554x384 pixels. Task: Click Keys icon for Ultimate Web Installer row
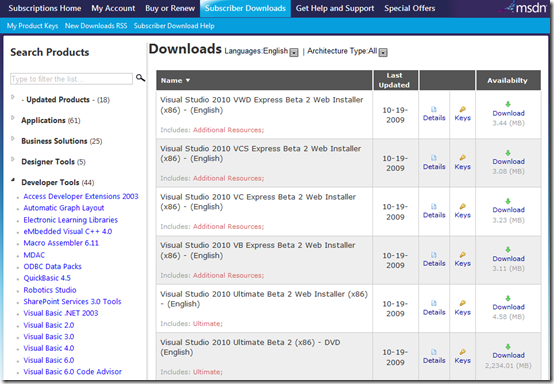(x=462, y=303)
